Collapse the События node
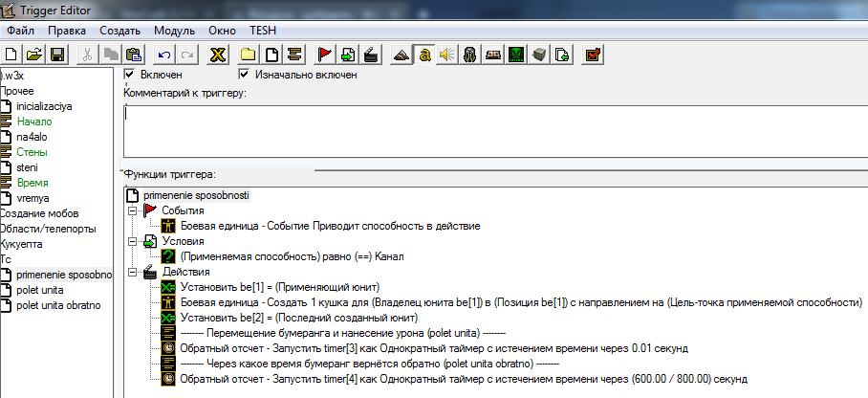 tap(132, 211)
